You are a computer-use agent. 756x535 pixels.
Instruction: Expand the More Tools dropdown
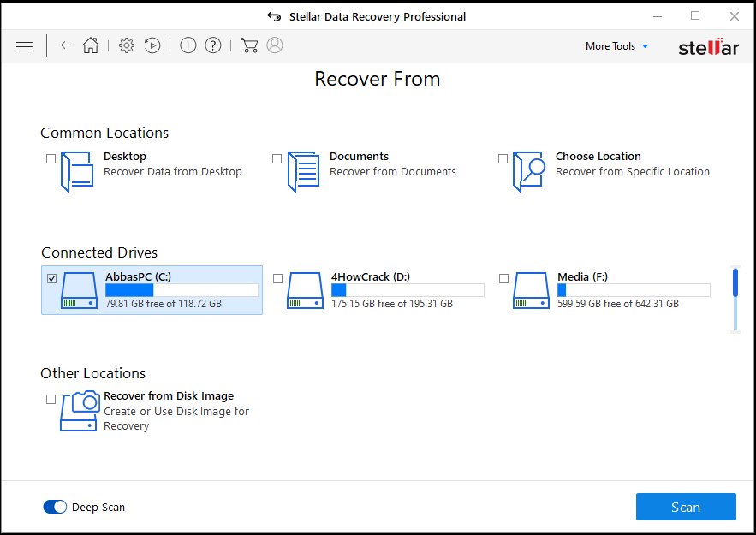616,46
